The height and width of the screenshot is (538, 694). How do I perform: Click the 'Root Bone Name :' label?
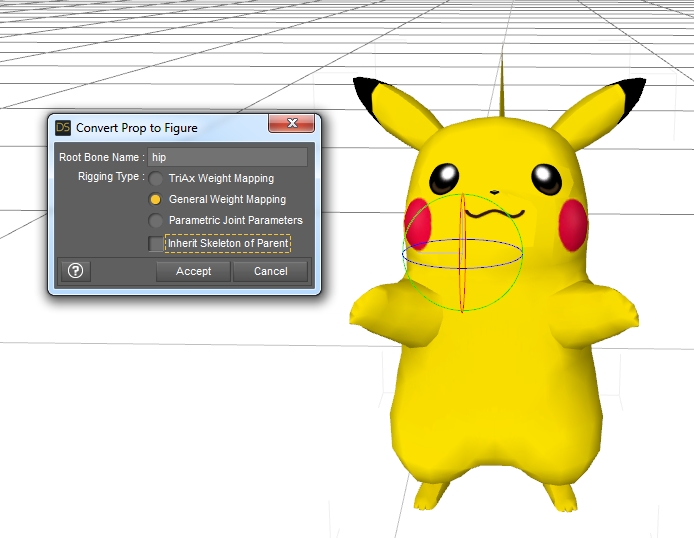102,157
